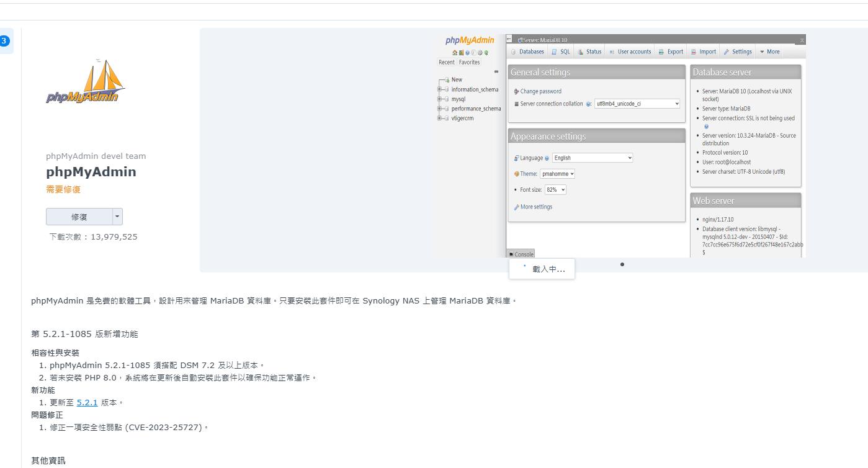868x468 pixels.
Task: Select the mysql database in the preview tree
Action: (x=458, y=99)
